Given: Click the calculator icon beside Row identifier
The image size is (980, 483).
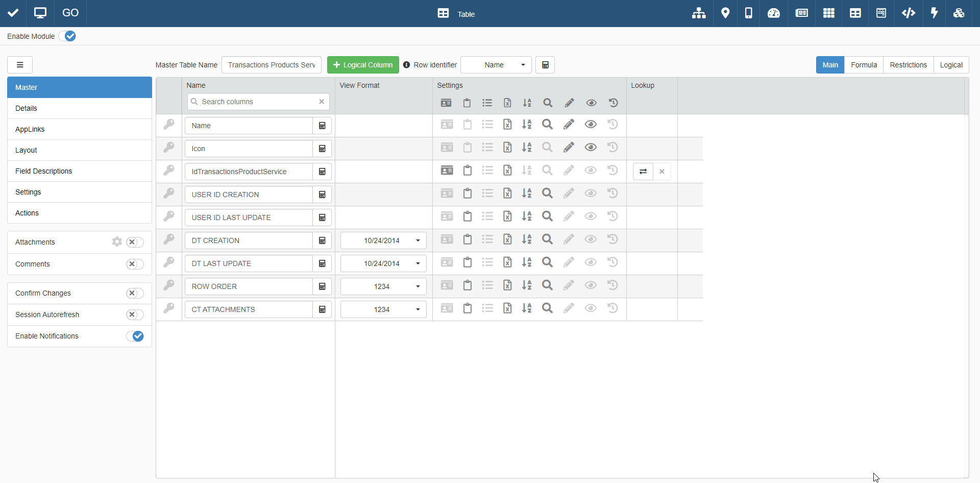Looking at the screenshot, I should pyautogui.click(x=545, y=65).
